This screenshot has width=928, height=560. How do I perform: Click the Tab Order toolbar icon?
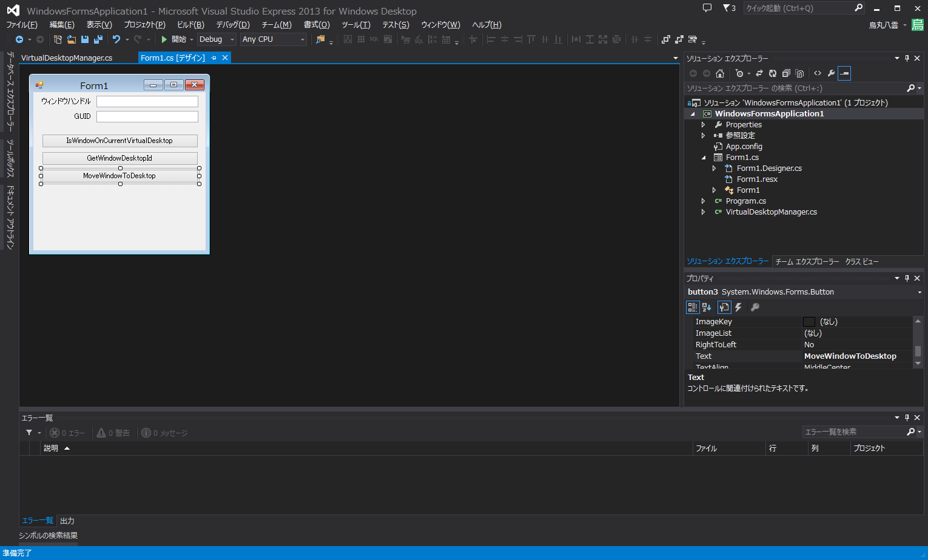pyautogui.click(x=693, y=39)
